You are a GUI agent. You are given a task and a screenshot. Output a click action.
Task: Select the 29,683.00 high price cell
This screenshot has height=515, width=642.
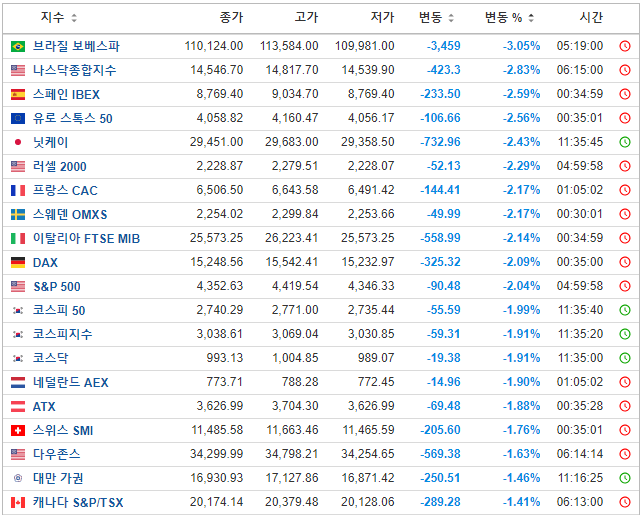click(x=292, y=142)
